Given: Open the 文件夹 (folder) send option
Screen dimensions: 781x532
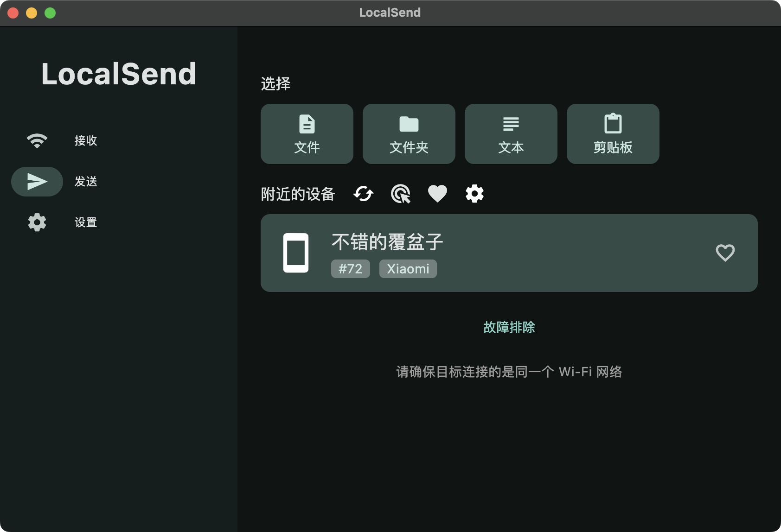Looking at the screenshot, I should [x=409, y=134].
